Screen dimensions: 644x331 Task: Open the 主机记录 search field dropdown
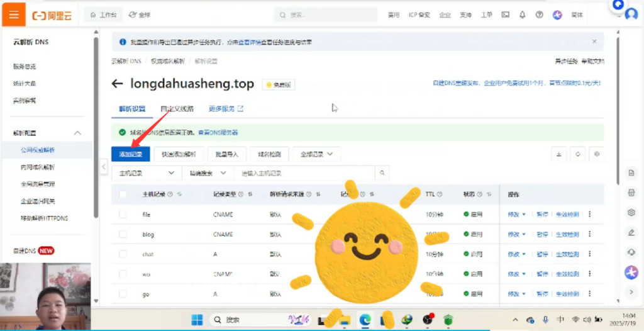(x=147, y=173)
